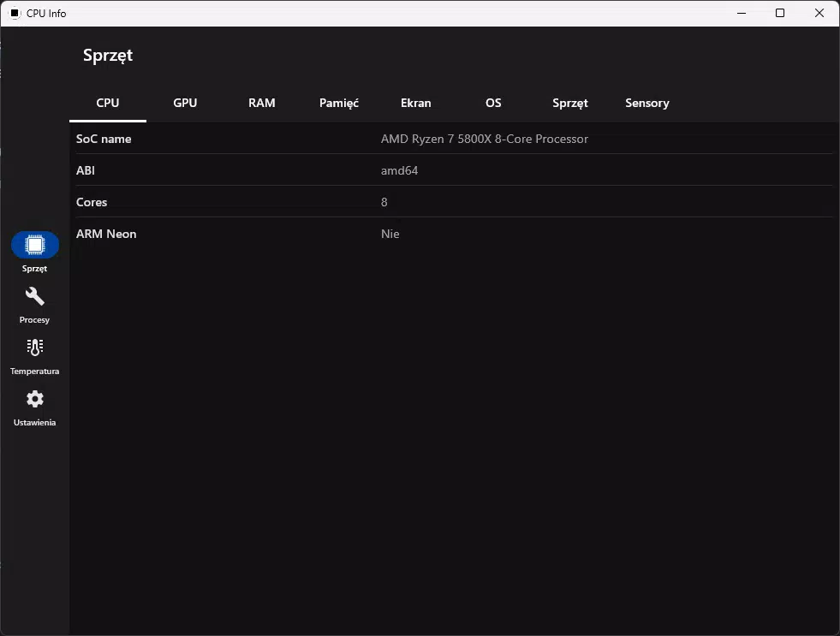Select the Sprzęt tab in tab bar

[570, 103]
